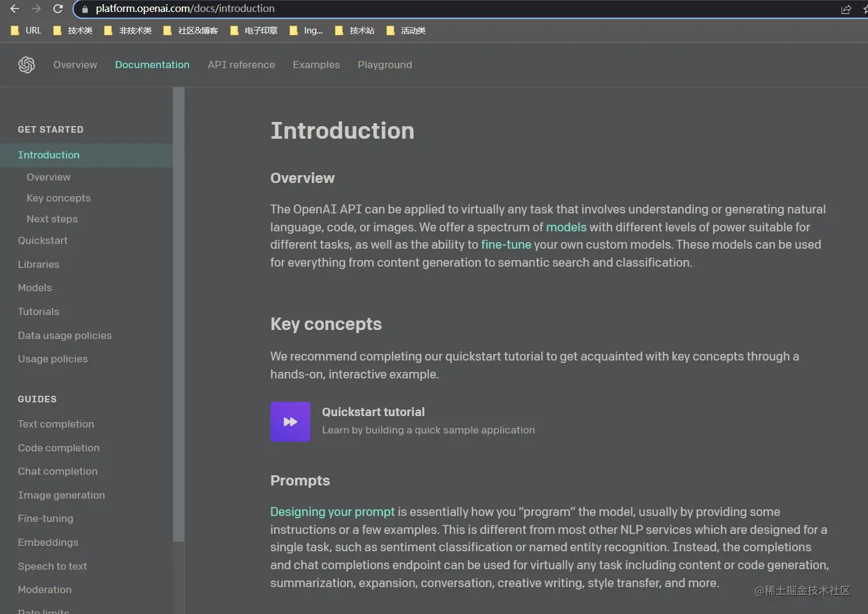The width and height of the screenshot is (868, 614).
Task: Open the Ing... bookmark folder
Action: [x=306, y=30]
